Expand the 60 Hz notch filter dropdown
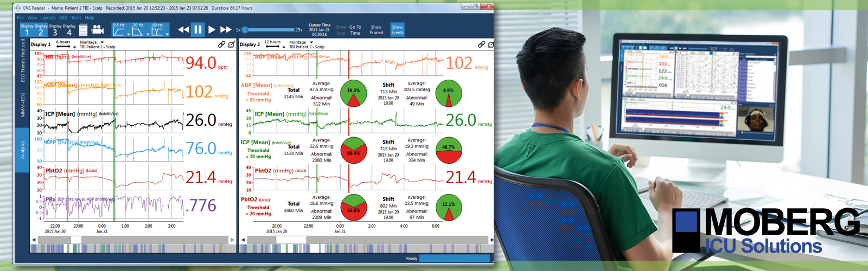The image size is (868, 271). [x=167, y=34]
